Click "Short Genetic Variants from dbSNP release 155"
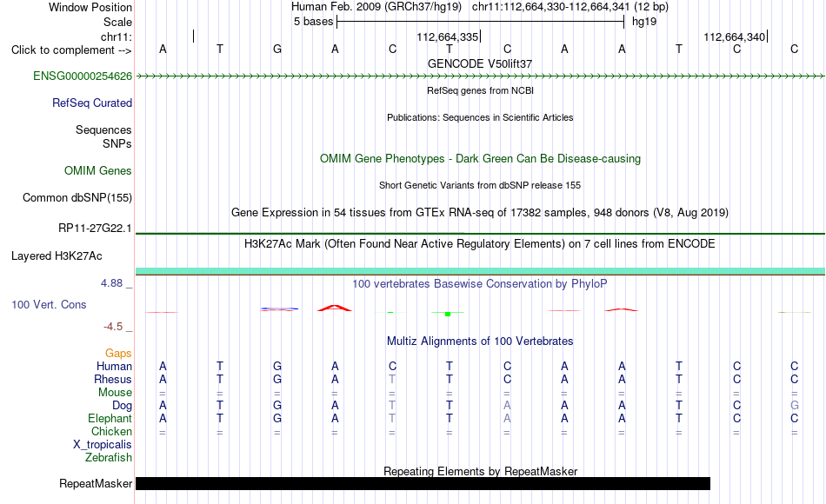Image resolution: width=826 pixels, height=504 pixels. click(480, 185)
